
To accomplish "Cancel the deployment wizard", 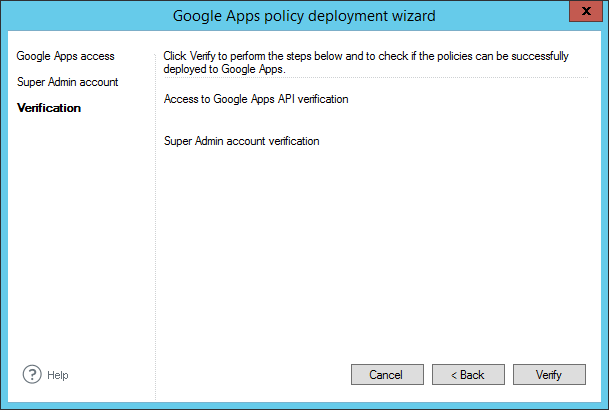I will coord(387,375).
